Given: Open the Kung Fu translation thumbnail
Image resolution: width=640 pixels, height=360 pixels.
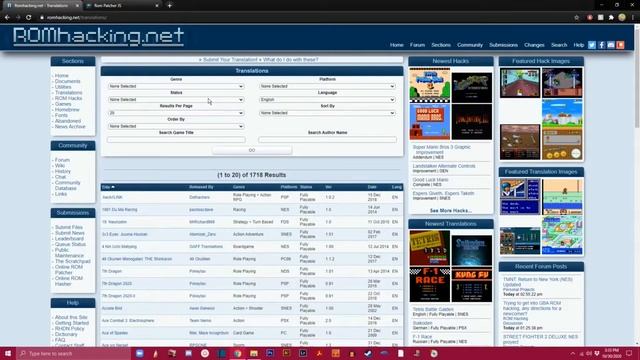Looking at the screenshot, I should [x=472, y=285].
